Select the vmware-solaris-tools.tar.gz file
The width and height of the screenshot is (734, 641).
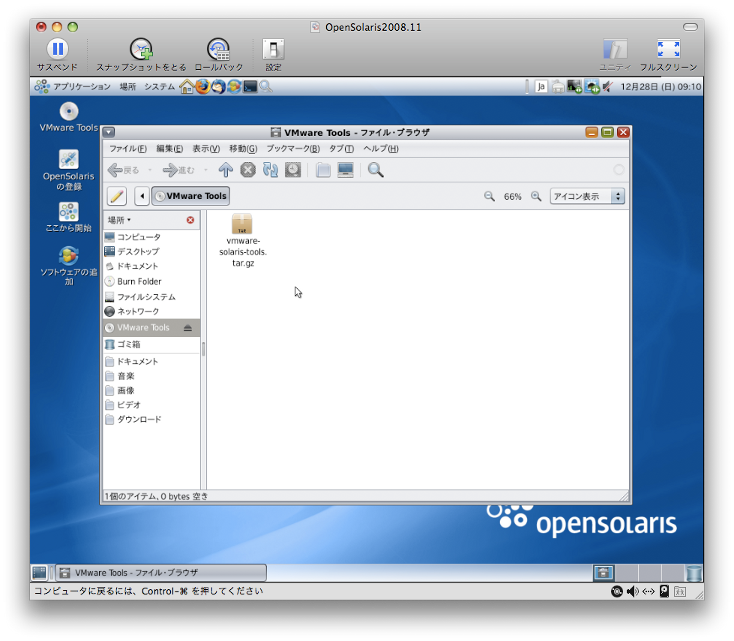tap(242, 241)
